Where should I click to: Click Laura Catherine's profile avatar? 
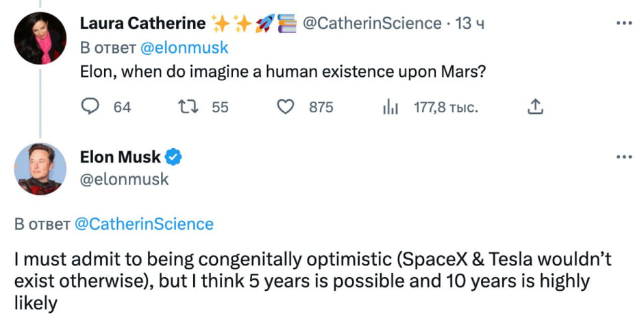[x=40, y=38]
